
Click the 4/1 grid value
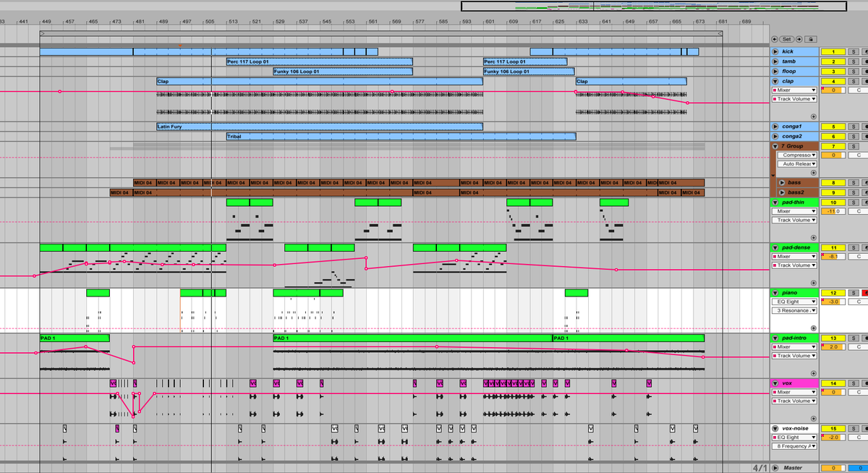(x=759, y=468)
